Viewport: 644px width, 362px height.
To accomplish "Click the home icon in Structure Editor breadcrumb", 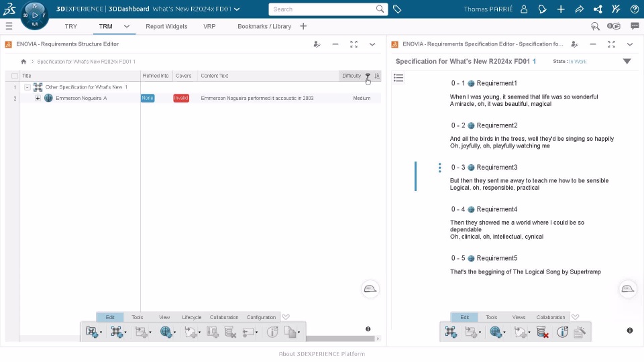I will [x=23, y=62].
